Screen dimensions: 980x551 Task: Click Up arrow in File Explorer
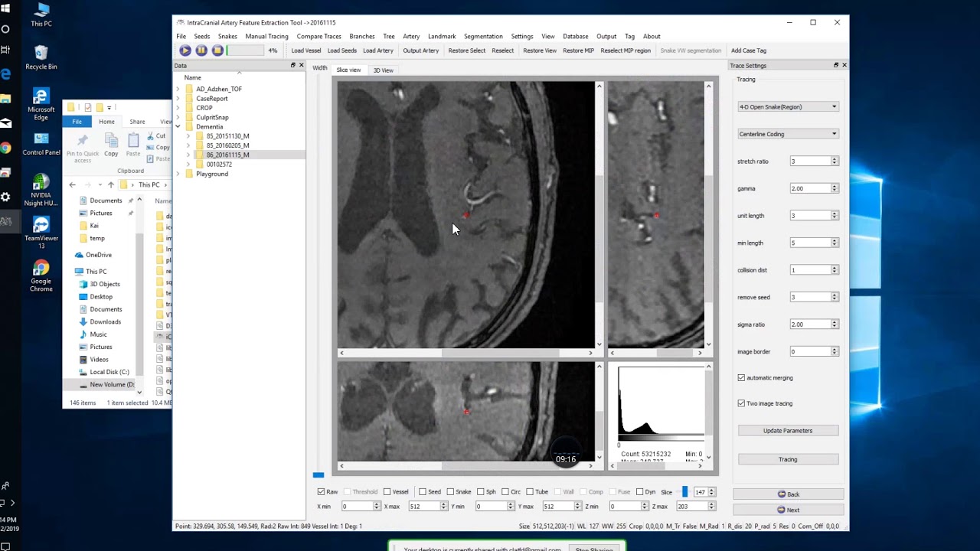click(110, 184)
